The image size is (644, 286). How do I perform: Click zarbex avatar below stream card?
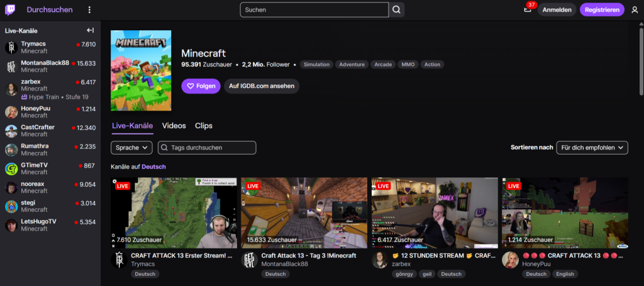(x=380, y=260)
